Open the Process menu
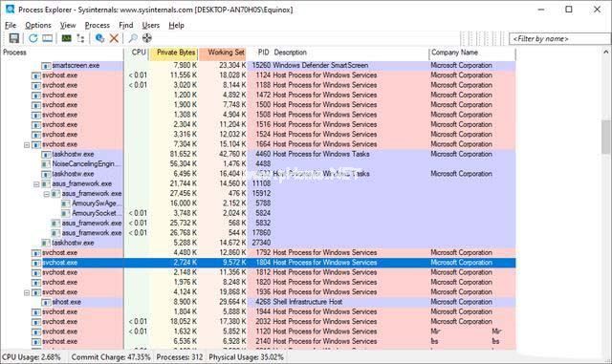The height and width of the screenshot is (364, 612). point(98,26)
